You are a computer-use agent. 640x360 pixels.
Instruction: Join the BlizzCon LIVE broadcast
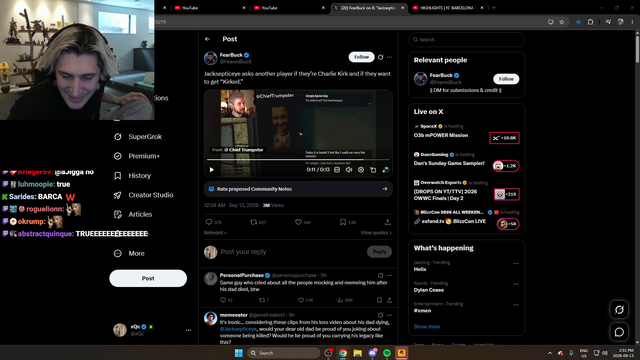(x=508, y=224)
